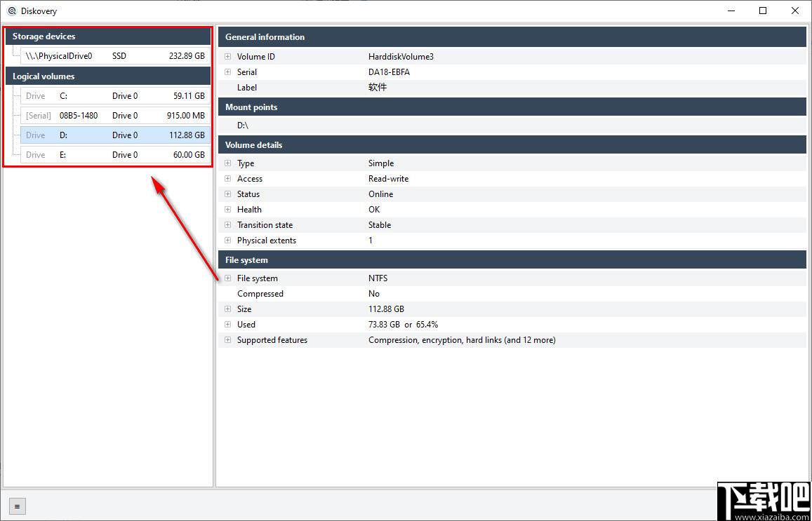Screen dimensions: 812x521
Task: Click the D:\ mount point entry
Action: point(244,126)
